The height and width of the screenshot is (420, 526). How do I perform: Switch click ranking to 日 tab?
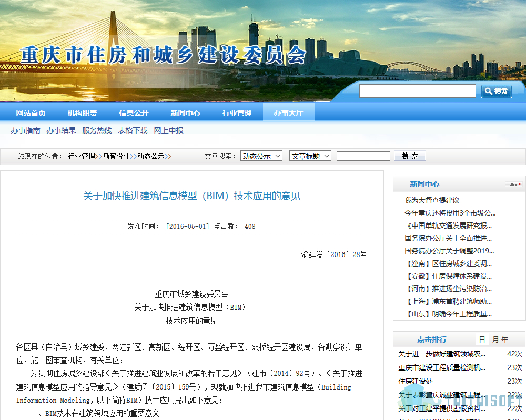tap(482, 340)
